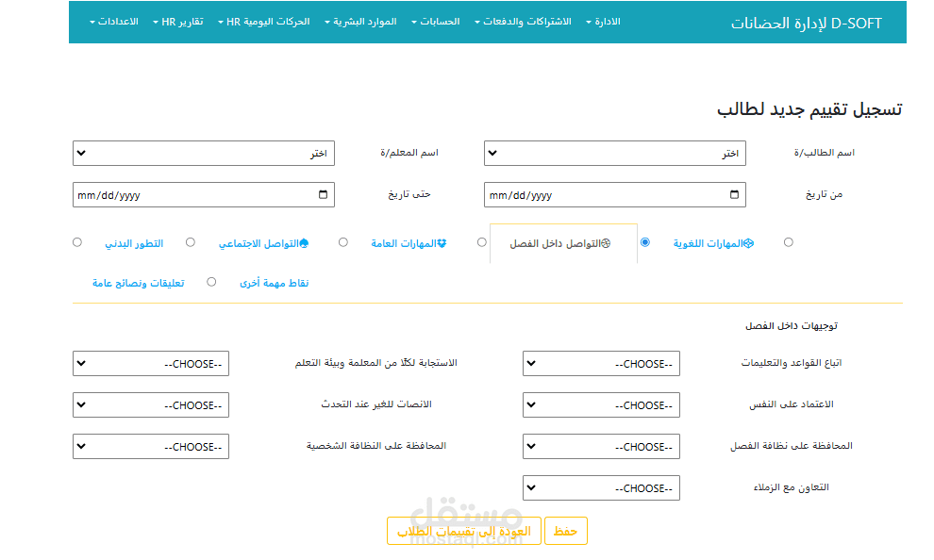Select radio button next to تعليقات ونصائح عامة
The image size is (934, 560).
coord(211,282)
